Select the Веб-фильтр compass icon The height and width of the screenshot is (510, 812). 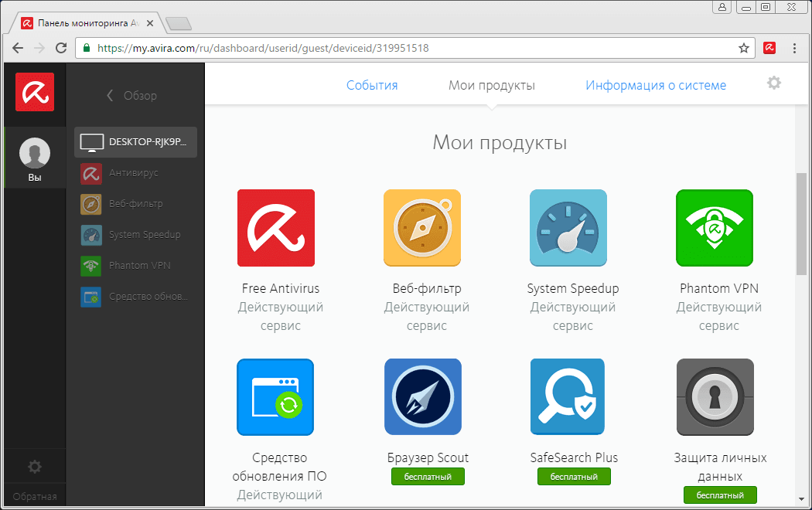(422, 228)
